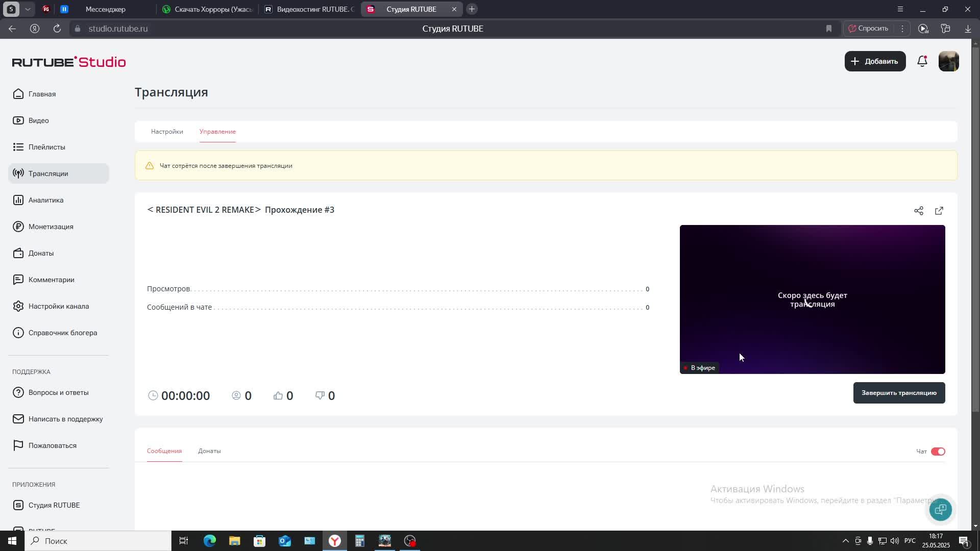Viewport: 980px width, 551px height.
Task: Open the Спросить options menu dots
Action: tap(902, 29)
